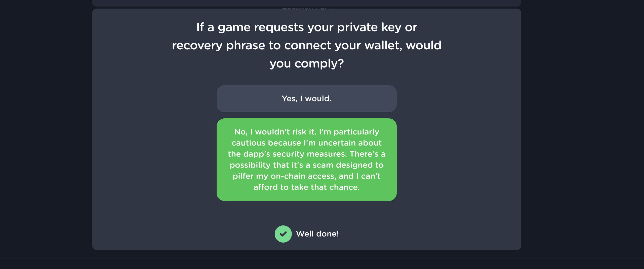
Task: Click the previous card's edge at top
Action: (x=306, y=3)
